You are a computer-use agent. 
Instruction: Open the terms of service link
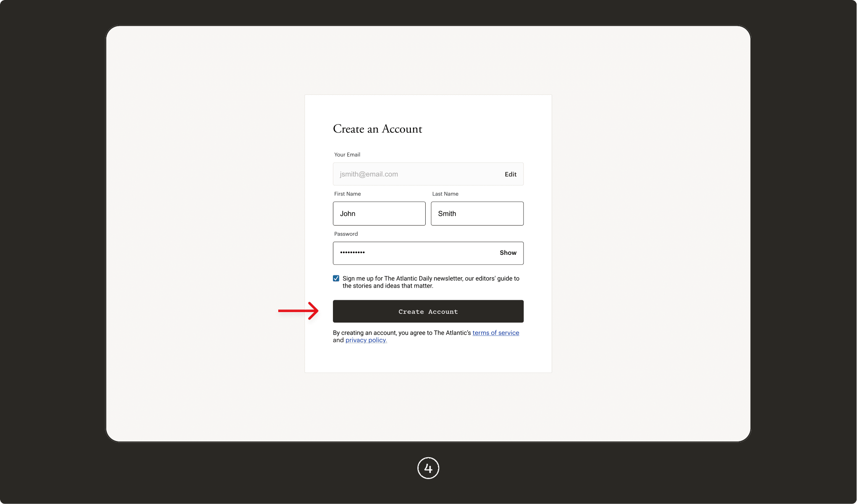pyautogui.click(x=495, y=333)
